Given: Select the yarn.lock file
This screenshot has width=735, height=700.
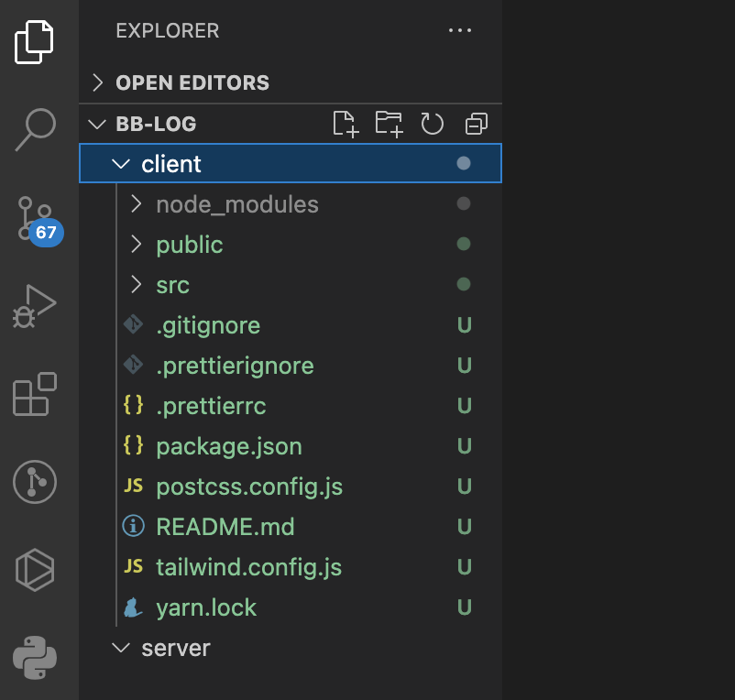Looking at the screenshot, I should click(206, 607).
